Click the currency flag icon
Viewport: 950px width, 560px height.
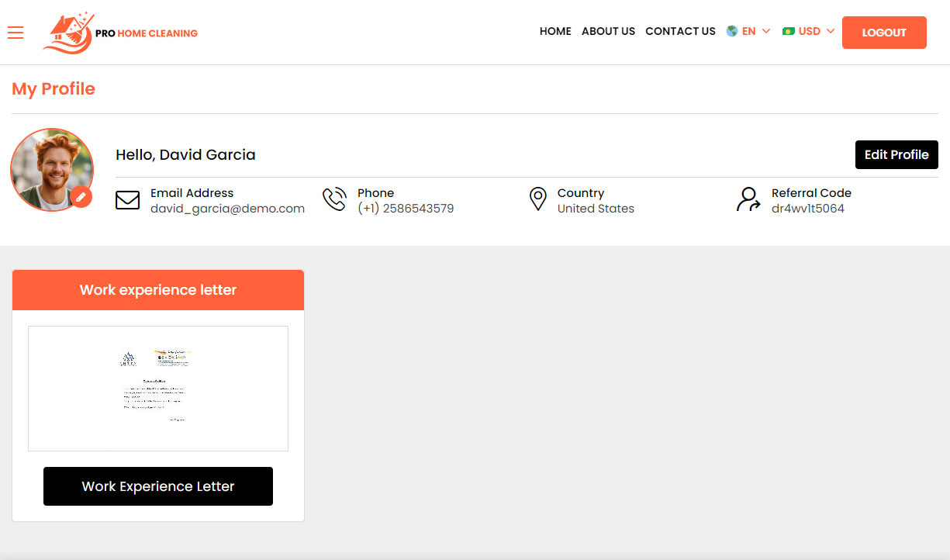[x=789, y=31]
